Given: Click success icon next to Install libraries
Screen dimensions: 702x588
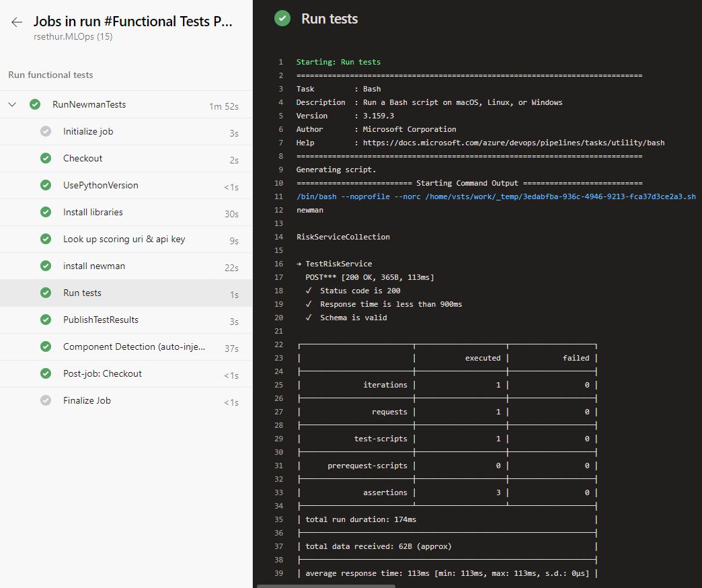Looking at the screenshot, I should (x=46, y=212).
